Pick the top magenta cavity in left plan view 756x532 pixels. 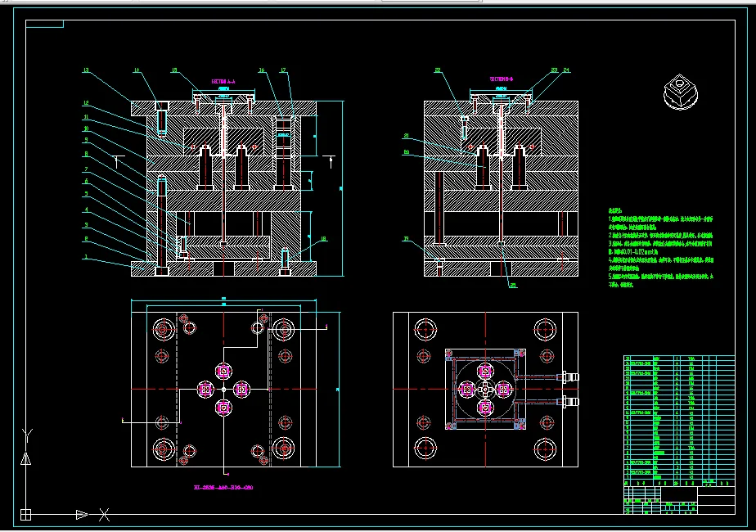pyautogui.click(x=223, y=371)
